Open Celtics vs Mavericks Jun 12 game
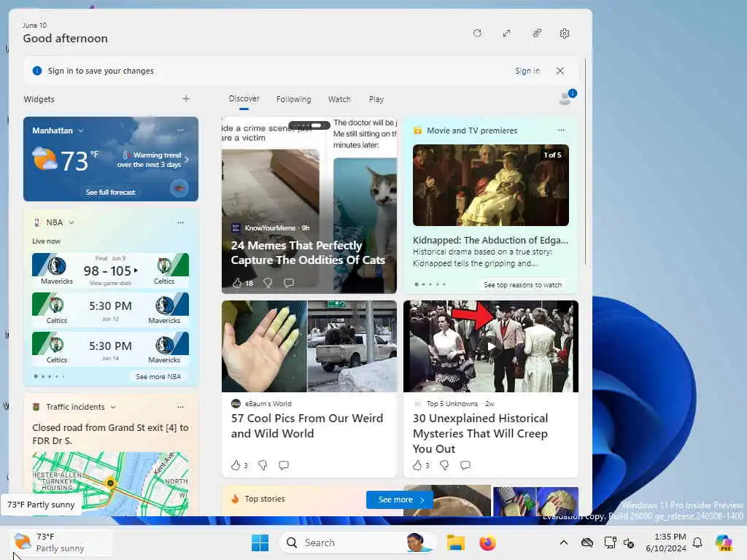747x560 pixels. (x=110, y=310)
